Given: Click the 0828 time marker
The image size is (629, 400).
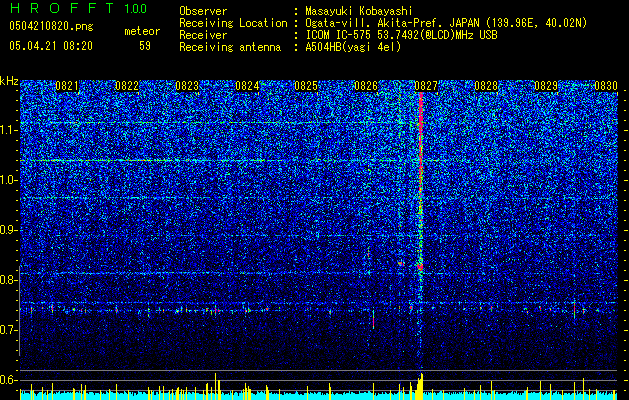Looking at the screenshot, I should coord(486,86).
